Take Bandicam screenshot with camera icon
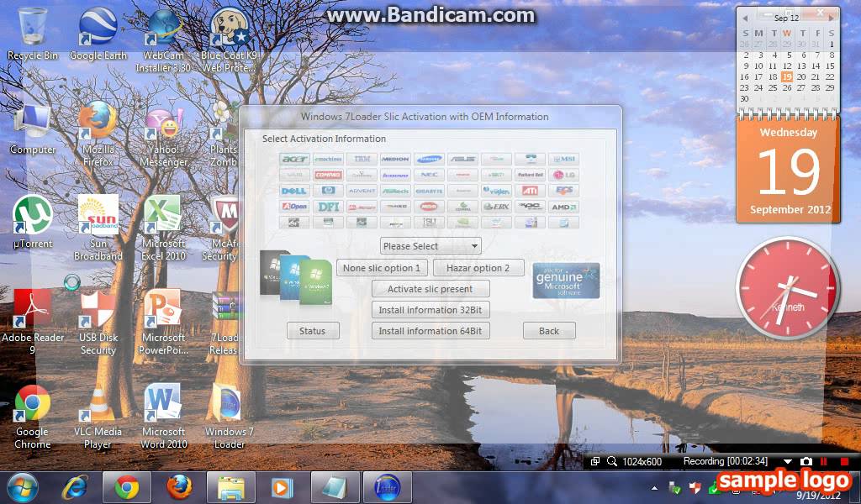 (806, 462)
